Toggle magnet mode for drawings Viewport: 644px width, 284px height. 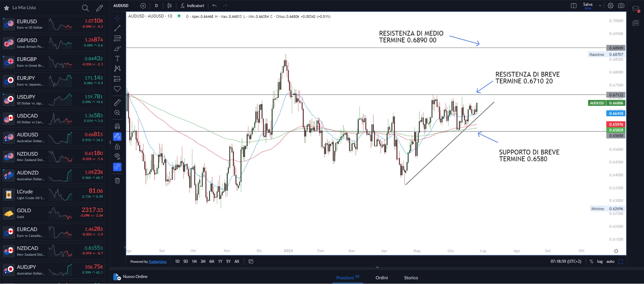point(117,126)
